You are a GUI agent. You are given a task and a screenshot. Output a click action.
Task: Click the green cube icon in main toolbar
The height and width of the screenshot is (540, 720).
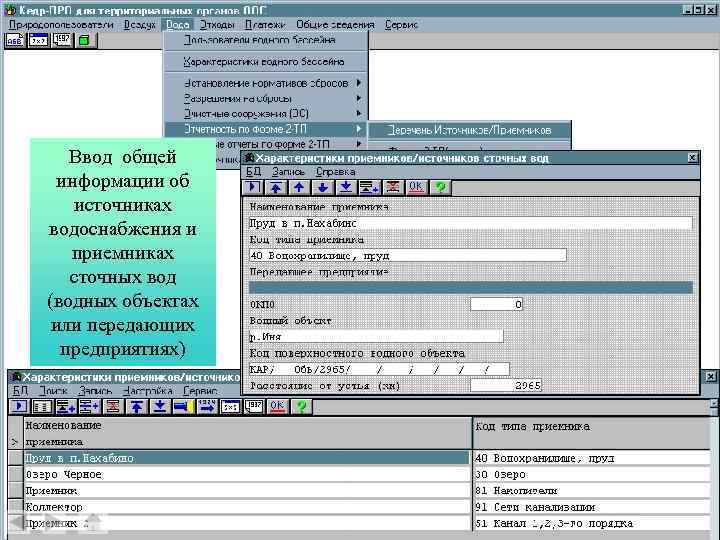84,40
